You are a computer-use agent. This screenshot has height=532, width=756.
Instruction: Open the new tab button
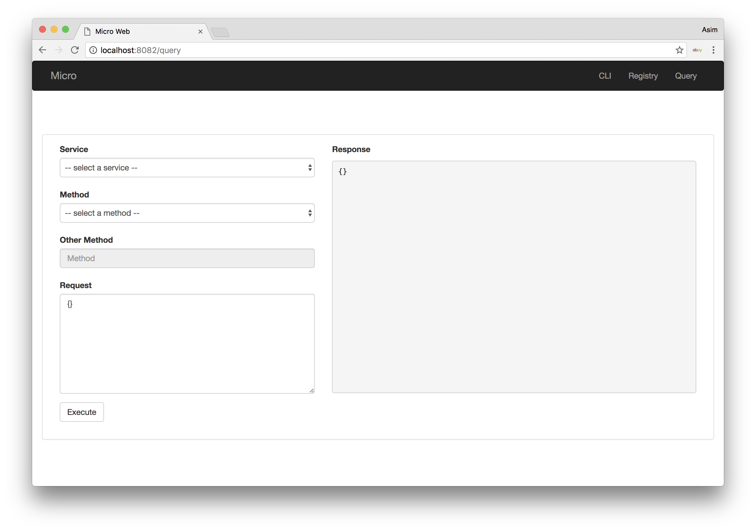(220, 32)
